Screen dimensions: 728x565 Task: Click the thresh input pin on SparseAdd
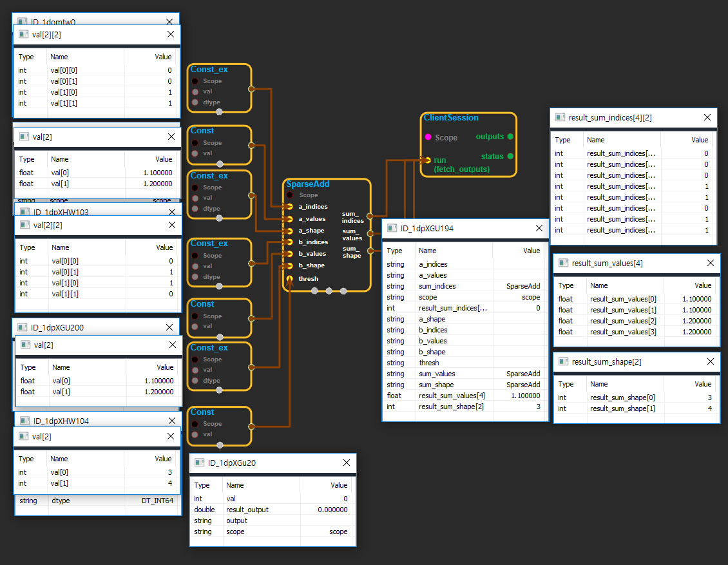(291, 278)
